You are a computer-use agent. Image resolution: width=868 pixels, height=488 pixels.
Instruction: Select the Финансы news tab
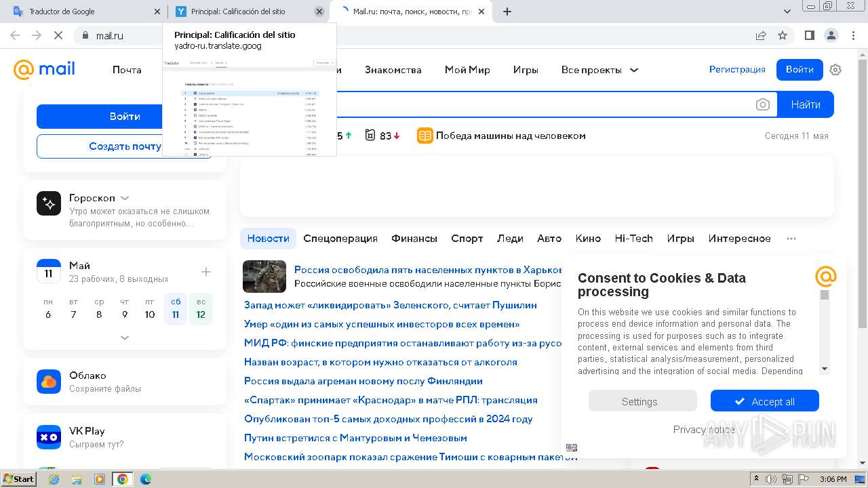pyautogui.click(x=414, y=239)
